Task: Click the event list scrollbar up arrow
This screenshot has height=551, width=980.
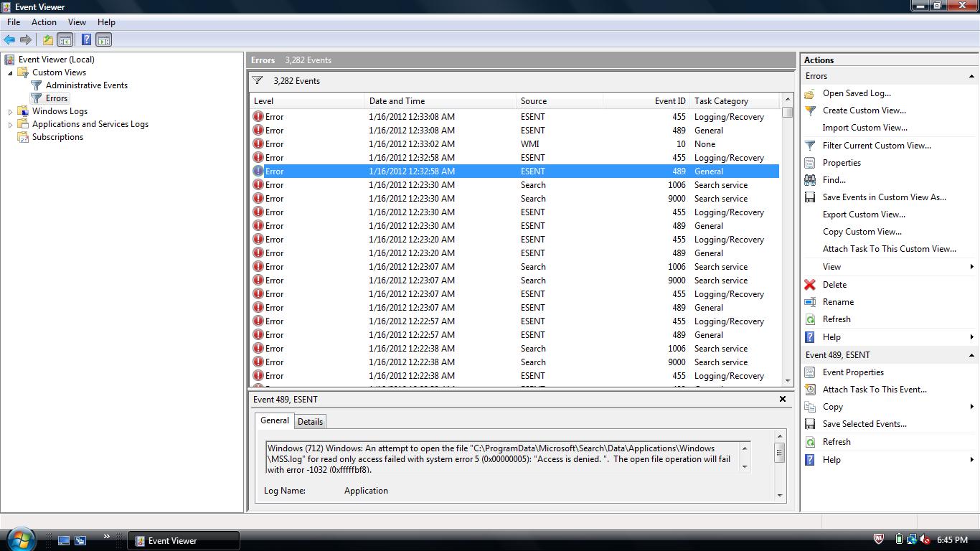Action: 788,100
